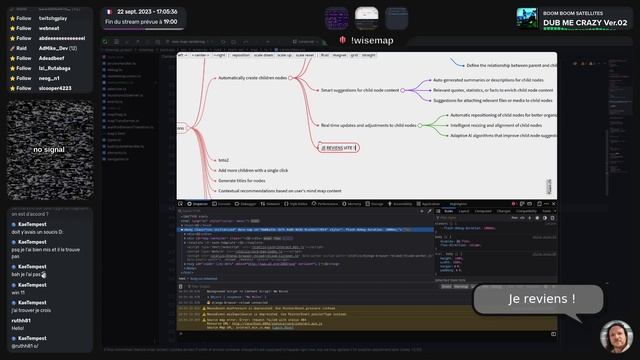The image size is (640, 360).
Task: Click the Boom Boom Satellites album art
Action: (527, 19)
